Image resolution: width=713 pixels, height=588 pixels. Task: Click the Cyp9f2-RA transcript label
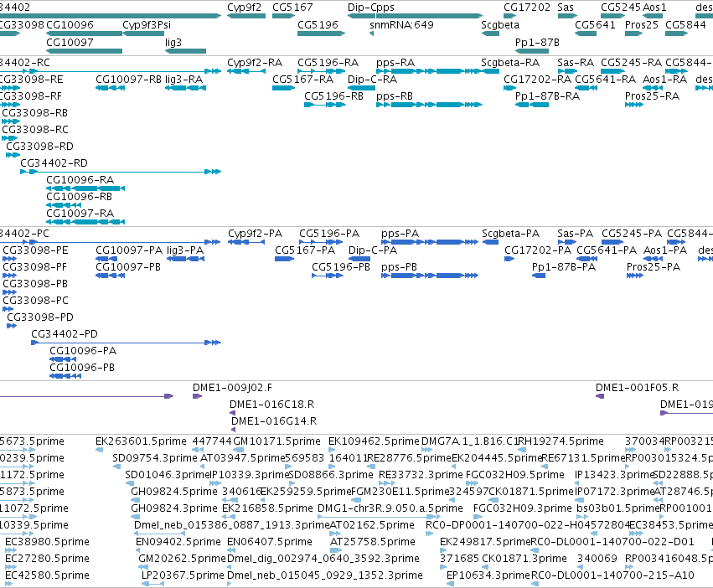(255, 62)
